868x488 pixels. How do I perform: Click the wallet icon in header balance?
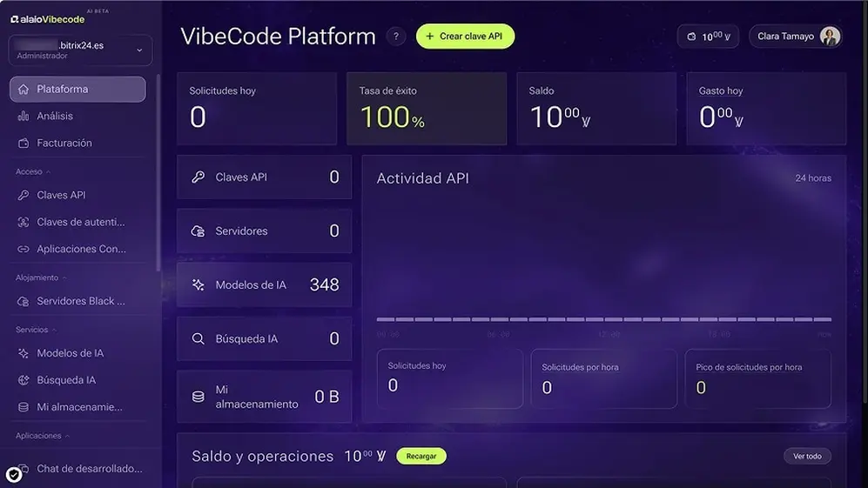tap(691, 37)
